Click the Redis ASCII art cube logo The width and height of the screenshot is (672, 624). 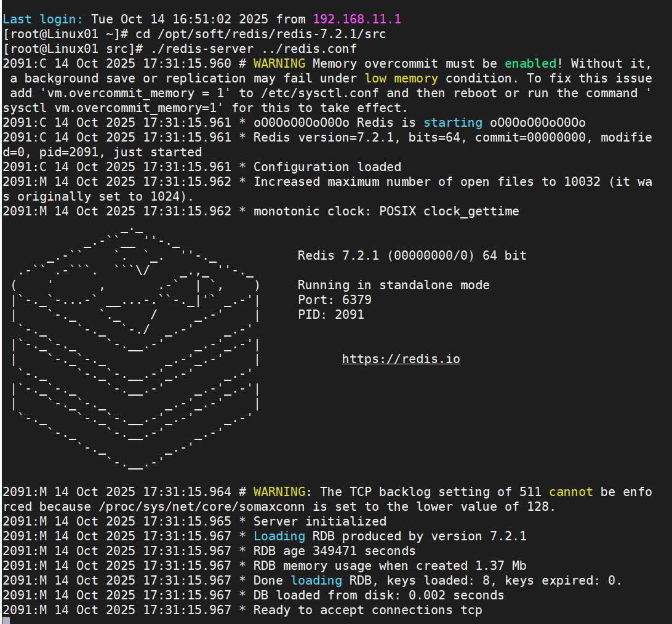[135, 348]
